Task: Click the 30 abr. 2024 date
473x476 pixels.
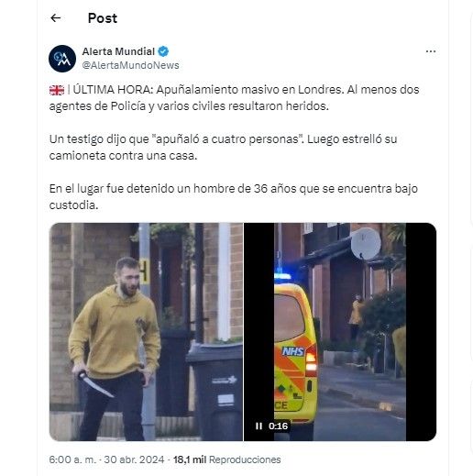Action: (x=134, y=459)
